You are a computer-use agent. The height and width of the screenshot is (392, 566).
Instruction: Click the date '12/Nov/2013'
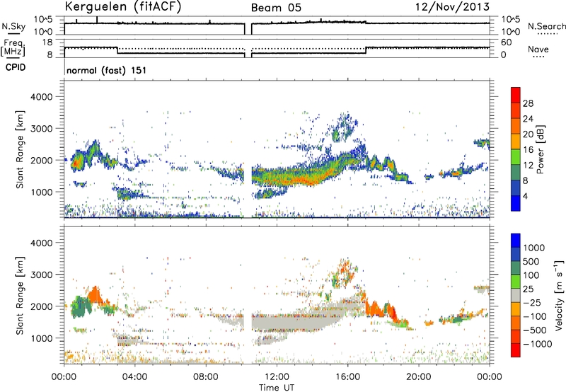(x=452, y=6)
